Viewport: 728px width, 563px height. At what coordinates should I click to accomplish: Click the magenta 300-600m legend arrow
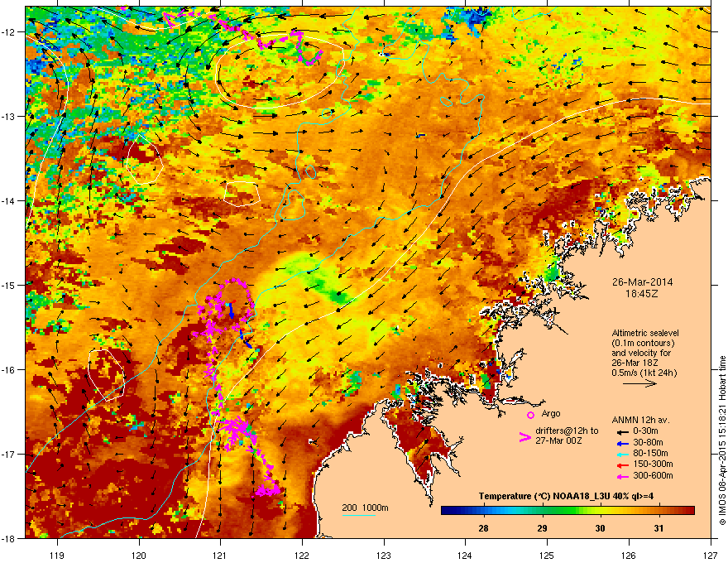(621, 476)
